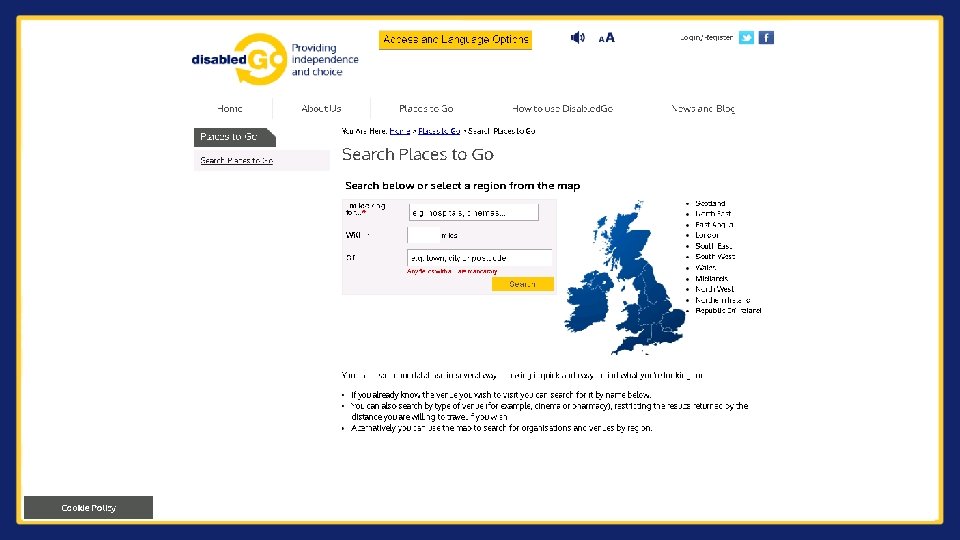Click the Places to Go breadcrumb link

click(x=439, y=131)
